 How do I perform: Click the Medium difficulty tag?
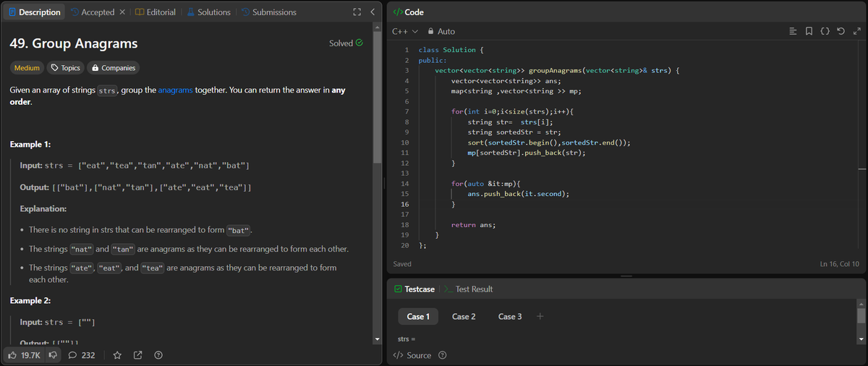(27, 68)
